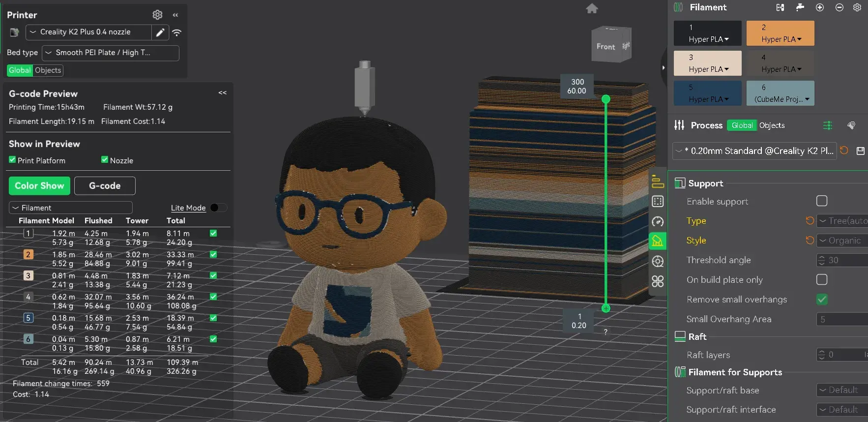This screenshot has width=868, height=422.
Task: Open the support Style dropdown
Action: (x=842, y=241)
